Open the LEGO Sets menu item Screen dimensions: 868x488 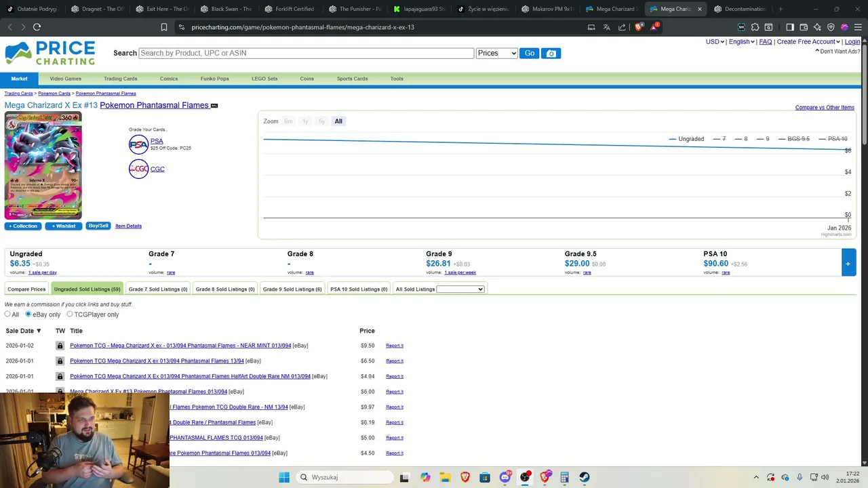[x=264, y=79]
